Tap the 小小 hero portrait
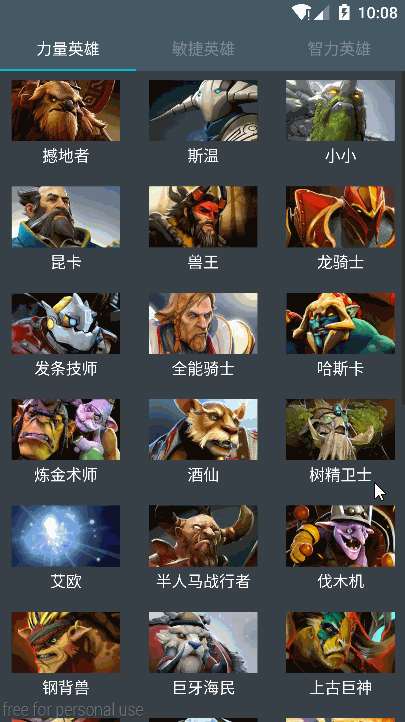The height and width of the screenshot is (722, 405). click(x=340, y=111)
